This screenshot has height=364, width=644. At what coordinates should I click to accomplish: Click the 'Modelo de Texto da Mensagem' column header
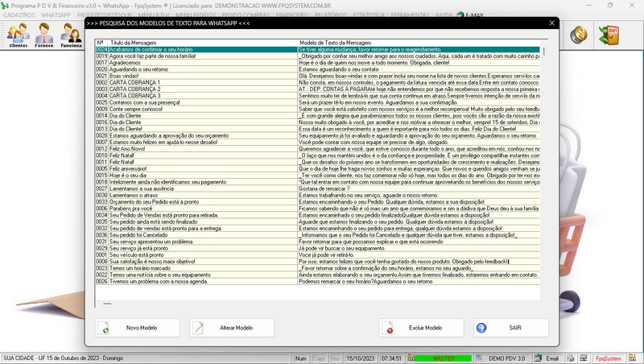(335, 43)
